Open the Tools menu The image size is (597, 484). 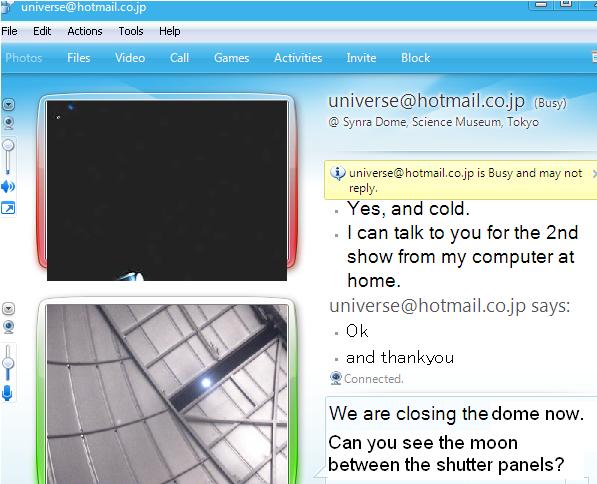(x=131, y=31)
